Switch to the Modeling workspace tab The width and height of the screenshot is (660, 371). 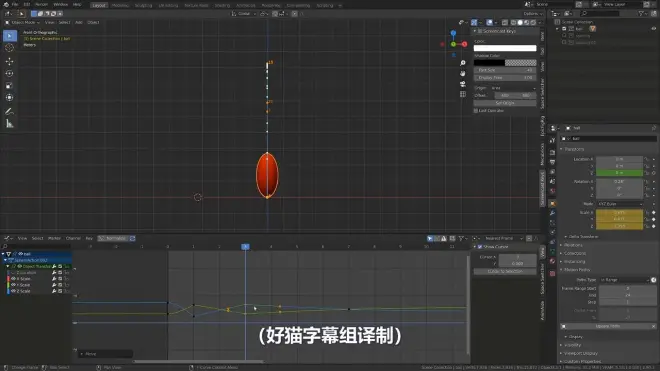[x=120, y=5]
